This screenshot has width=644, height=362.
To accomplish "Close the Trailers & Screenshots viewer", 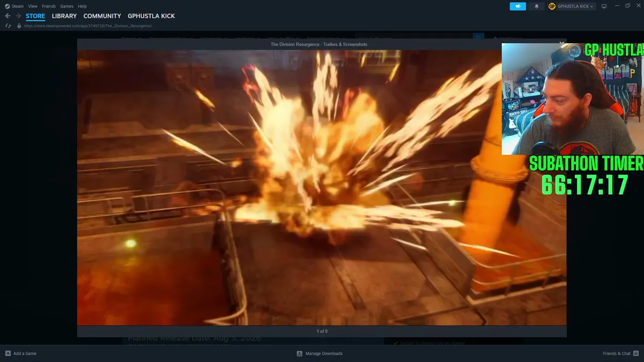I will (561, 44).
